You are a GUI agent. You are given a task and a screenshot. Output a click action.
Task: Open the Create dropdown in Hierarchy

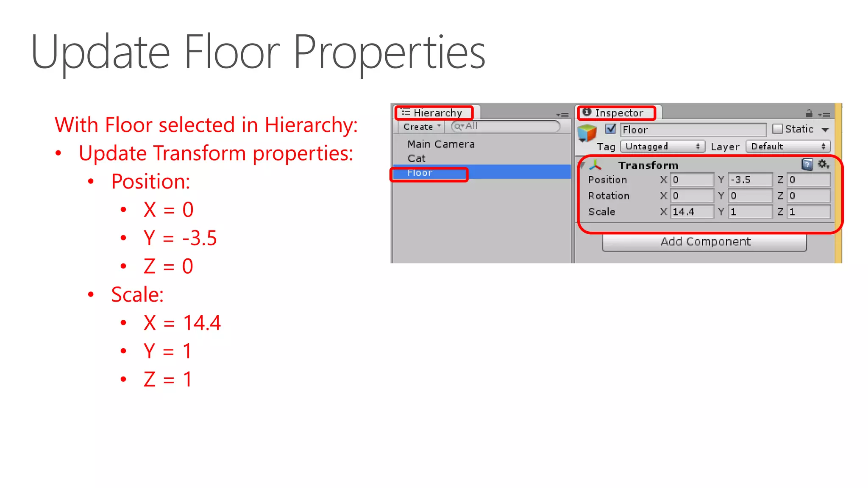(x=422, y=127)
